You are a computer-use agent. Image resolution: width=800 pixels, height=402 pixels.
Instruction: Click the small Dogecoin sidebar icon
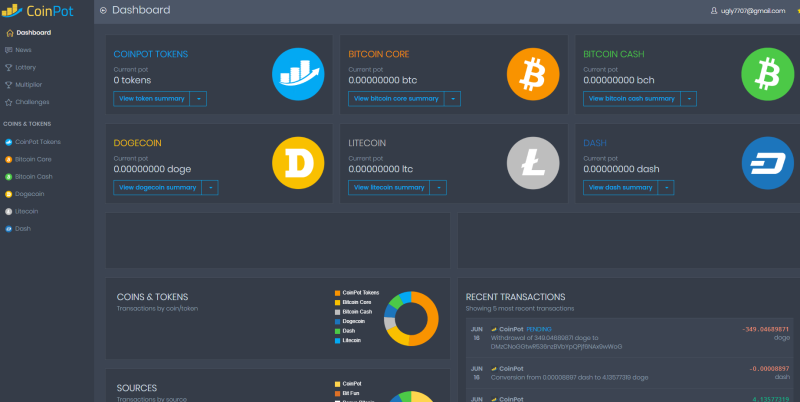click(x=9, y=194)
